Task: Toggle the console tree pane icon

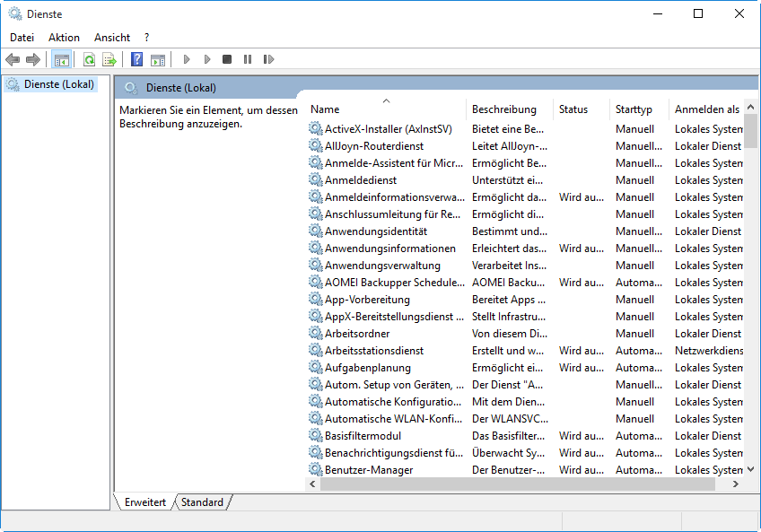Action: (61, 59)
